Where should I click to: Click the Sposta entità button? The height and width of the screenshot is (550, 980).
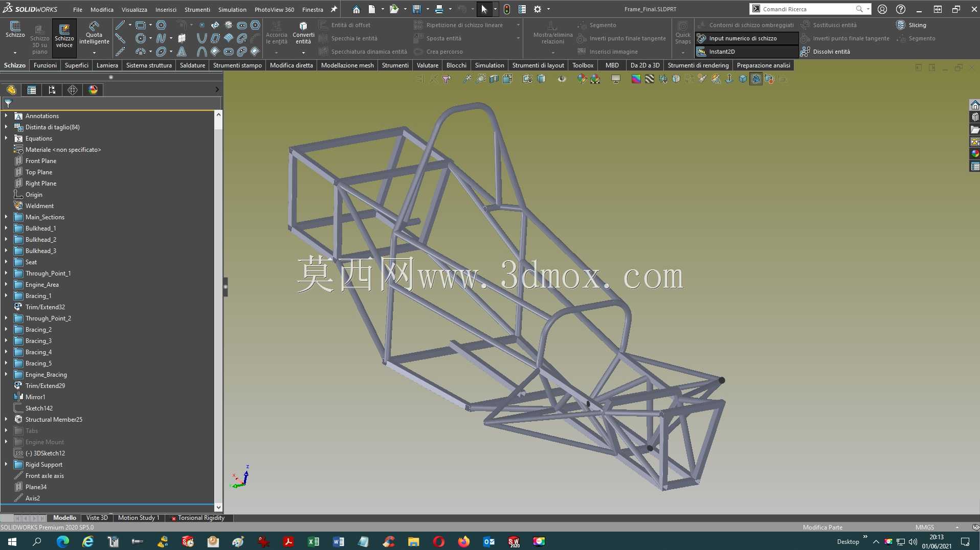(x=437, y=38)
